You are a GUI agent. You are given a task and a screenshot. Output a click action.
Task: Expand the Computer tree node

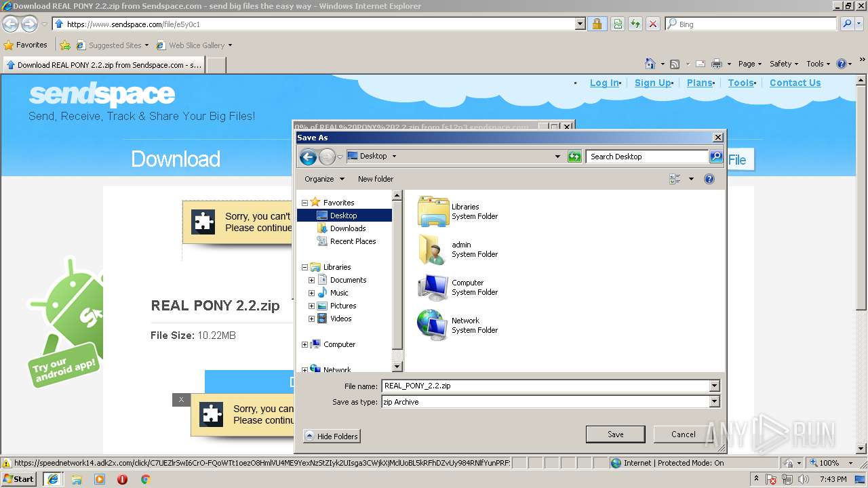pyautogui.click(x=304, y=344)
